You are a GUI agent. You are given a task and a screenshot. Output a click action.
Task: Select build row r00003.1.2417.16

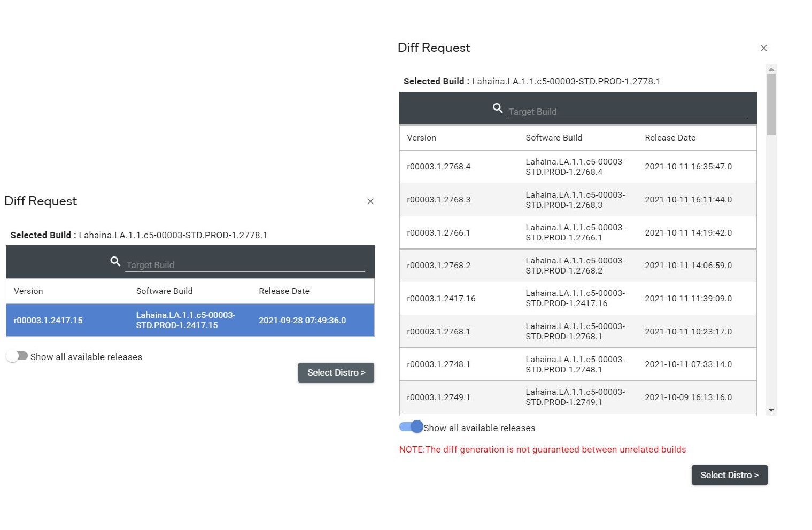point(577,298)
